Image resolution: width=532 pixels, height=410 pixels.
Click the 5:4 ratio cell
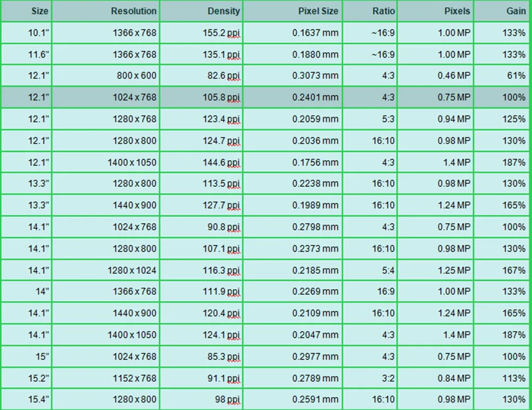pos(370,270)
